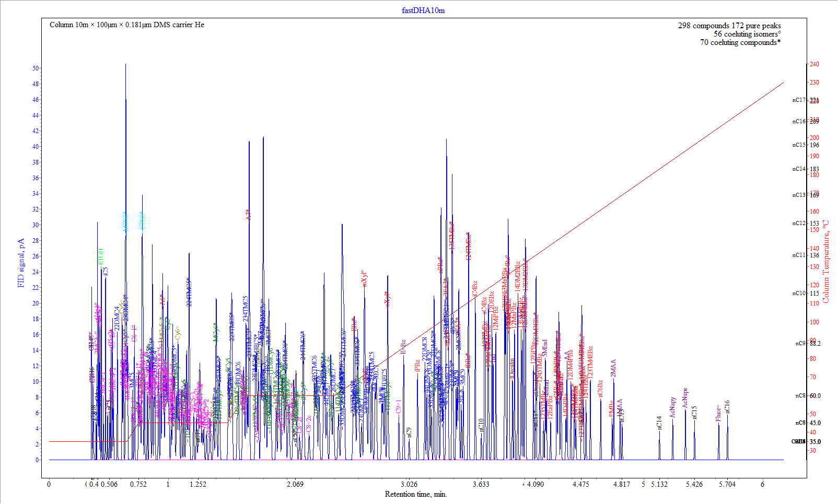This screenshot has width=838, height=504.
Task: Click the 240 tick on the temperature axis
Action: (814, 64)
